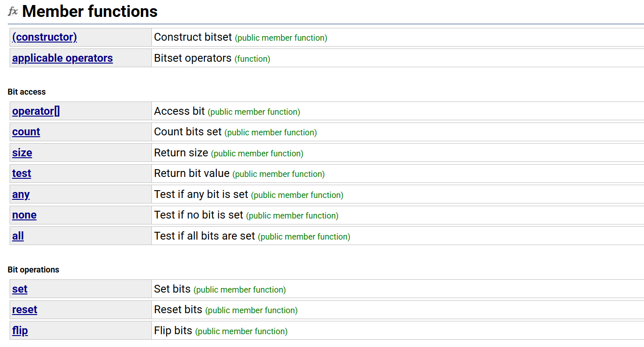This screenshot has width=644, height=347.
Task: Click the Count bits set description
Action: 188,132
